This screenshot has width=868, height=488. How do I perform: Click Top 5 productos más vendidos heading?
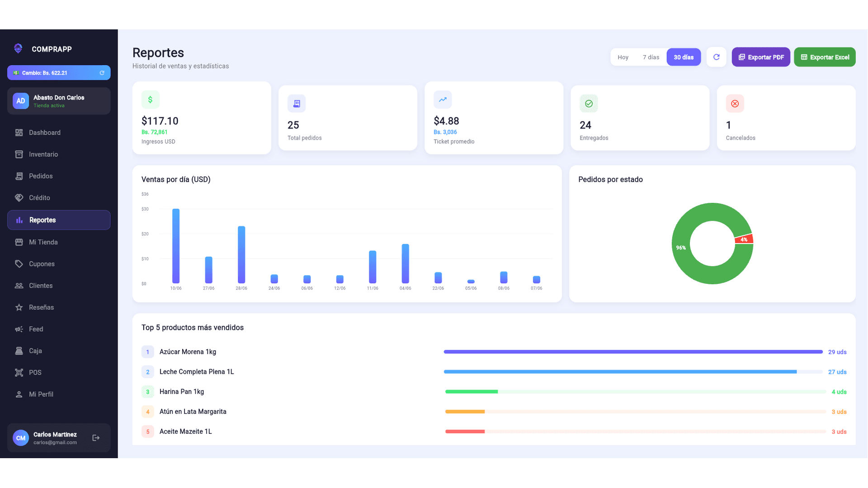click(193, 327)
